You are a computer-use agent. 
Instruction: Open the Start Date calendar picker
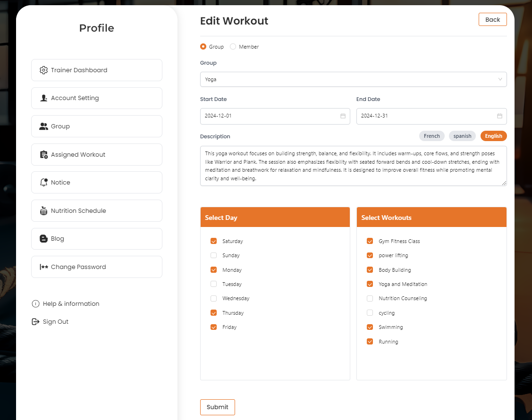click(343, 116)
